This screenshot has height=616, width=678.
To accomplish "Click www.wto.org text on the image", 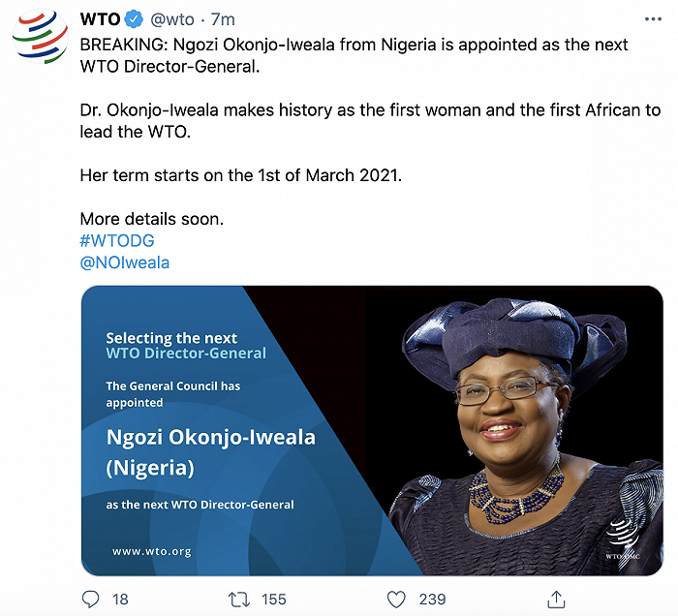I will pos(151,551).
